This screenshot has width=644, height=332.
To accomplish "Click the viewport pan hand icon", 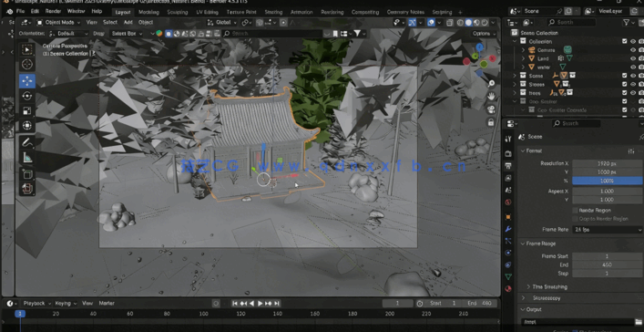I will coord(491,97).
